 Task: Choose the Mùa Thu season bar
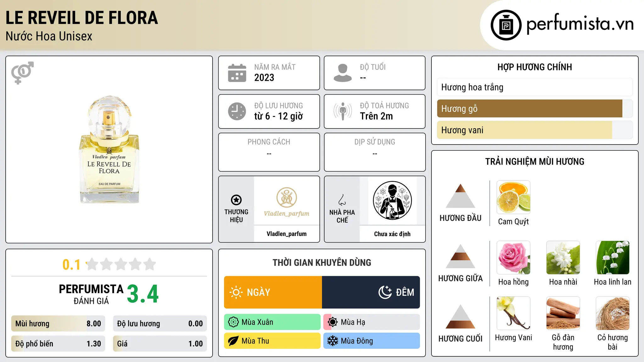point(272,341)
